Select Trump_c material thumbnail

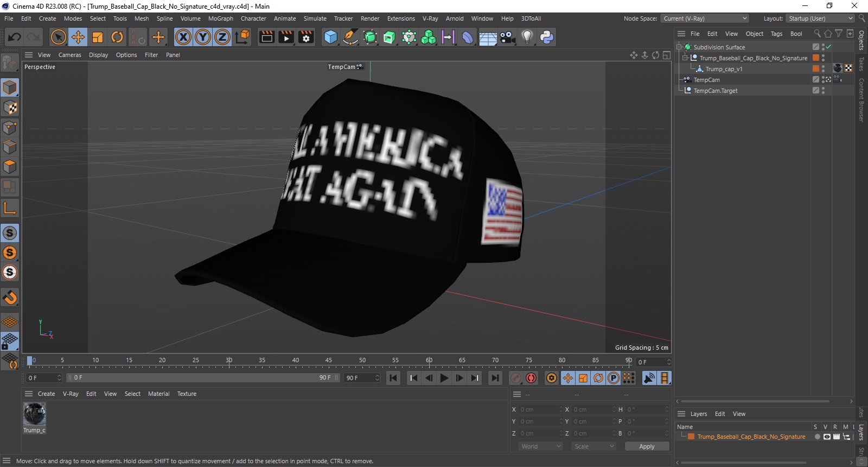pyautogui.click(x=34, y=414)
